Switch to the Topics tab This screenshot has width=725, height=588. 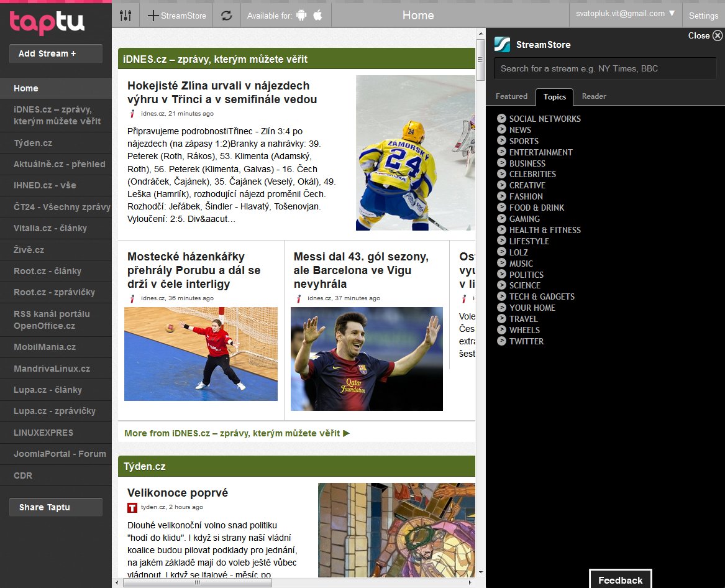(x=554, y=97)
